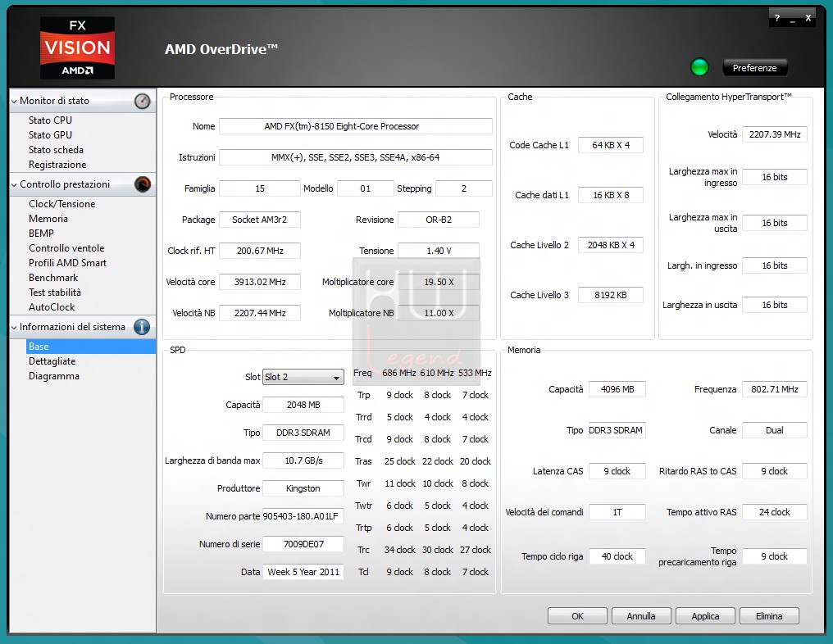
Task: Click the Controllo prestazioni speedometer icon
Action: click(142, 184)
